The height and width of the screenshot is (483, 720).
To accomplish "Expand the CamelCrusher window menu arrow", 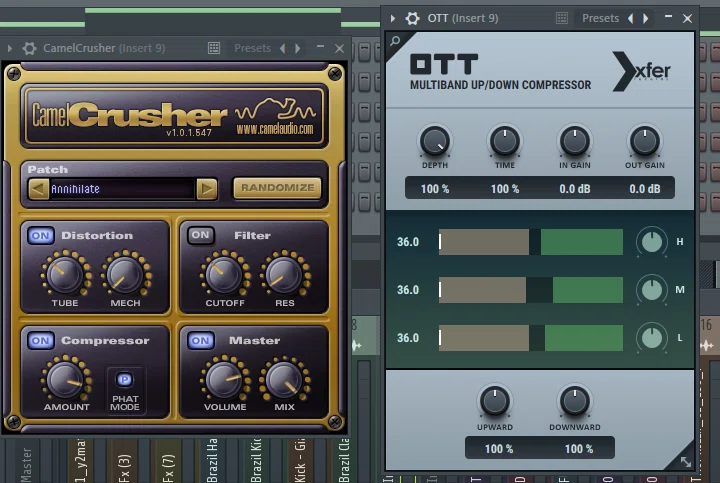I will (10, 48).
